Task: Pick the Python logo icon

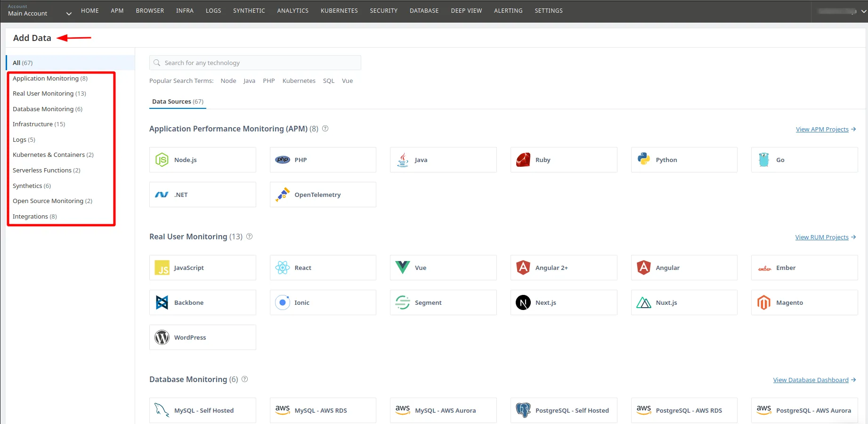Action: (644, 159)
